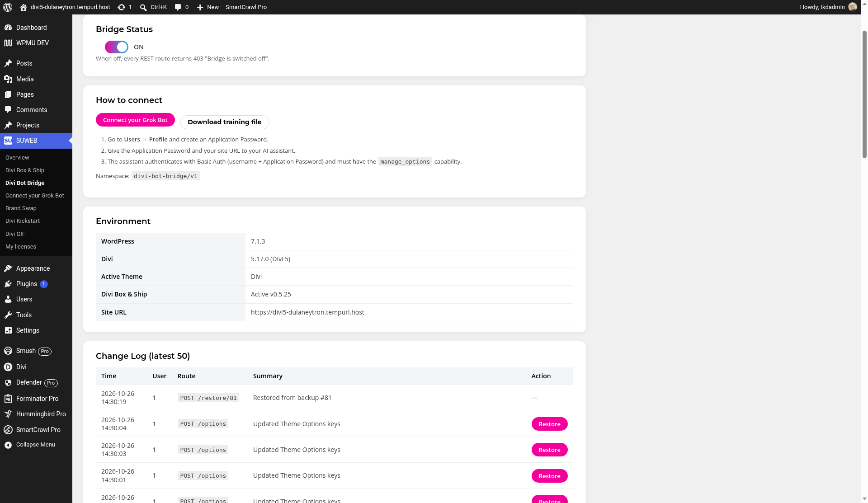Image resolution: width=868 pixels, height=503 pixels.
Task: Open My licenses submenu item
Action: point(21,247)
